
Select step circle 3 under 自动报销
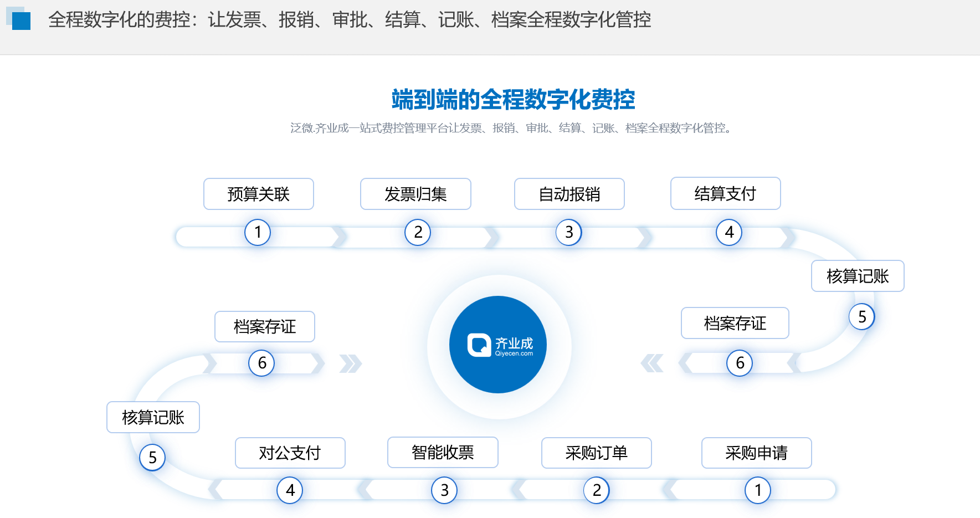[569, 232]
